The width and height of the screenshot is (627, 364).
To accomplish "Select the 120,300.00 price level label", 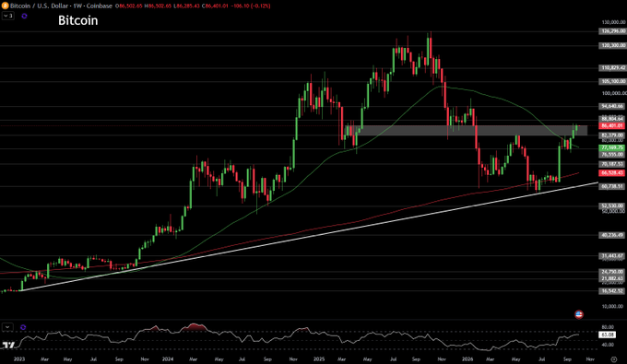I will (x=612, y=45).
